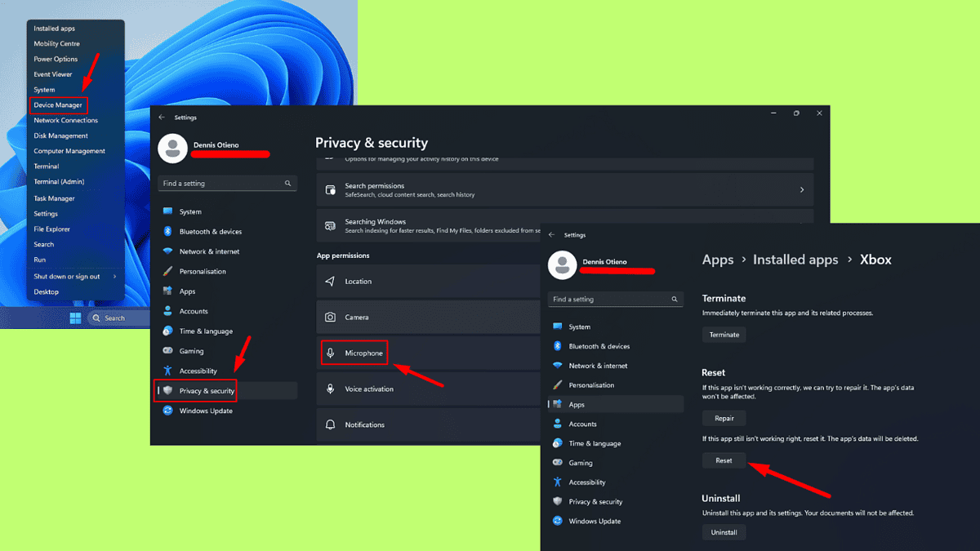Select the Network & internet icon in the Privacy window sidebar

(x=167, y=251)
